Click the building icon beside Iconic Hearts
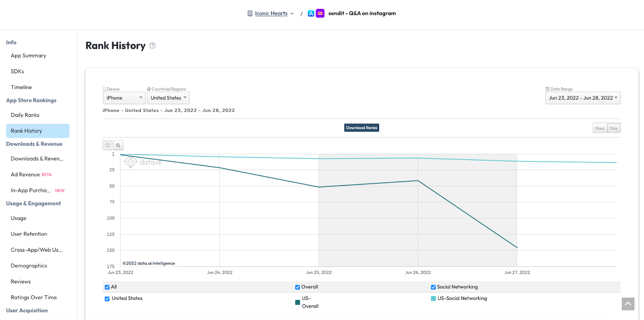This screenshot has height=320, width=644. [x=250, y=14]
